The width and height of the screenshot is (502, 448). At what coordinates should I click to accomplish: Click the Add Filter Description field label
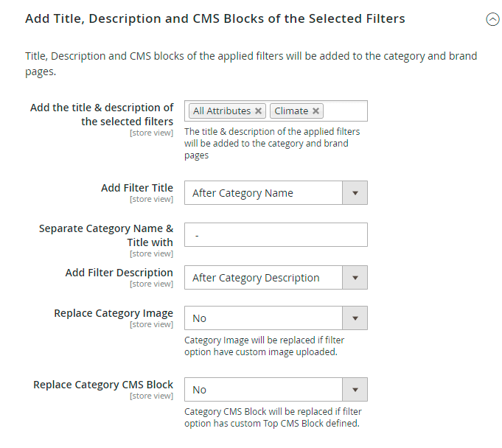point(119,273)
